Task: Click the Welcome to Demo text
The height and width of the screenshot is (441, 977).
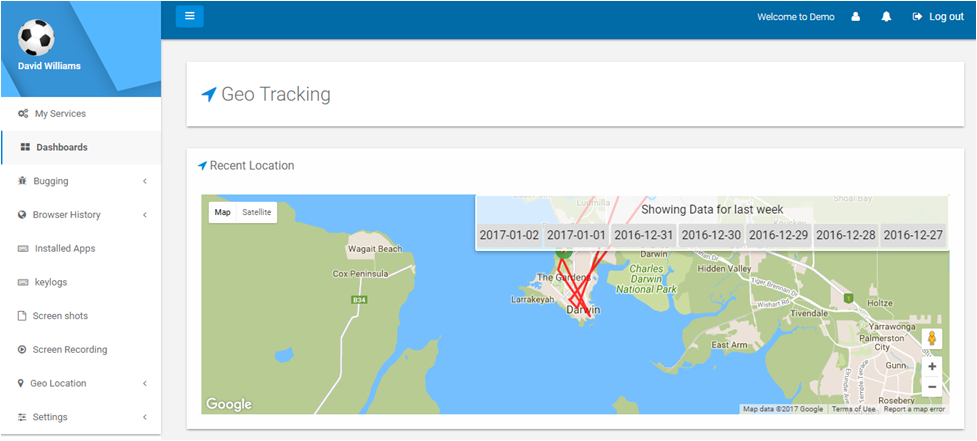Action: [x=796, y=17]
